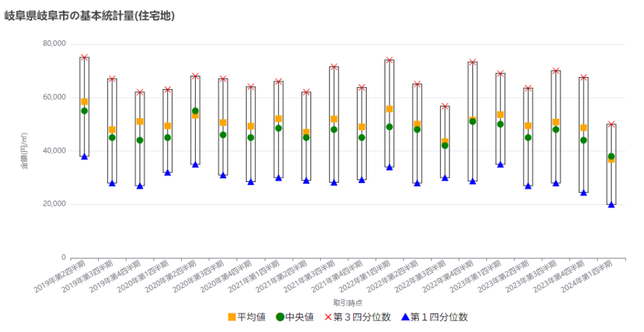Image resolution: width=644 pixels, height=332 pixels.
Task: Click the green median circle for 2022年第4四半期
Action: click(x=472, y=121)
